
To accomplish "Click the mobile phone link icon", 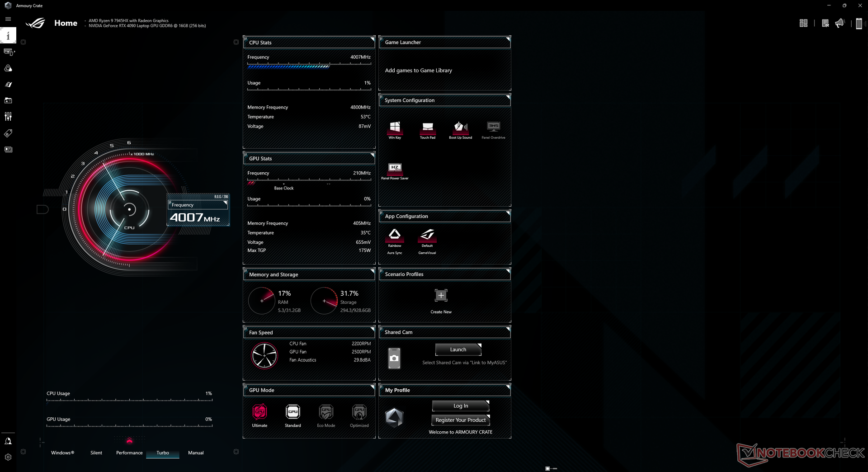I will (x=859, y=24).
